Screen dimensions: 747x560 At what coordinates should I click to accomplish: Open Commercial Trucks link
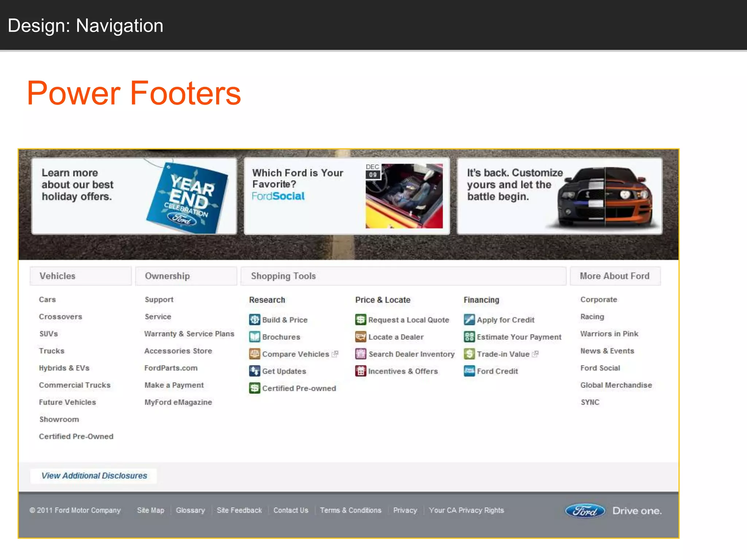pos(75,385)
